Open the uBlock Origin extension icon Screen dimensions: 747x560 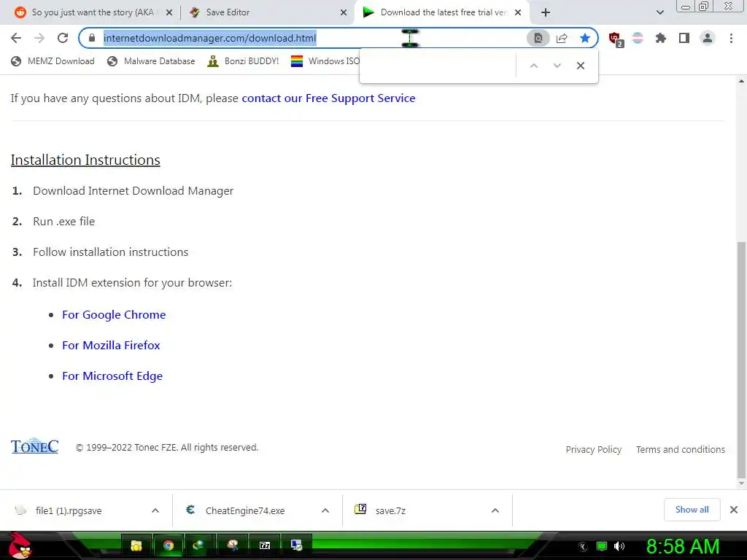pyautogui.click(x=616, y=39)
